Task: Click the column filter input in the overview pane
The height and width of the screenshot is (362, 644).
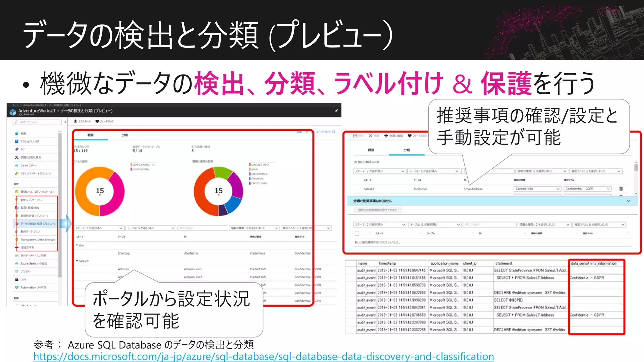Action: pyautogui.click(x=203, y=228)
